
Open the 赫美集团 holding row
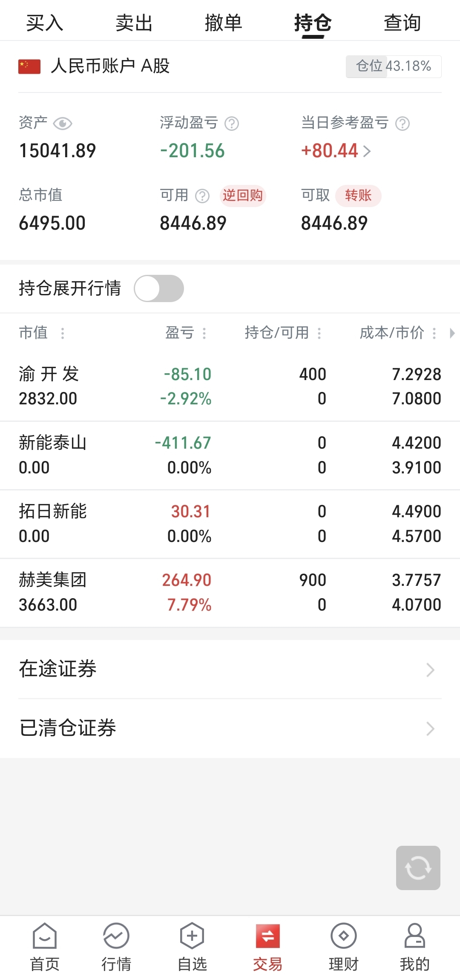click(230, 592)
